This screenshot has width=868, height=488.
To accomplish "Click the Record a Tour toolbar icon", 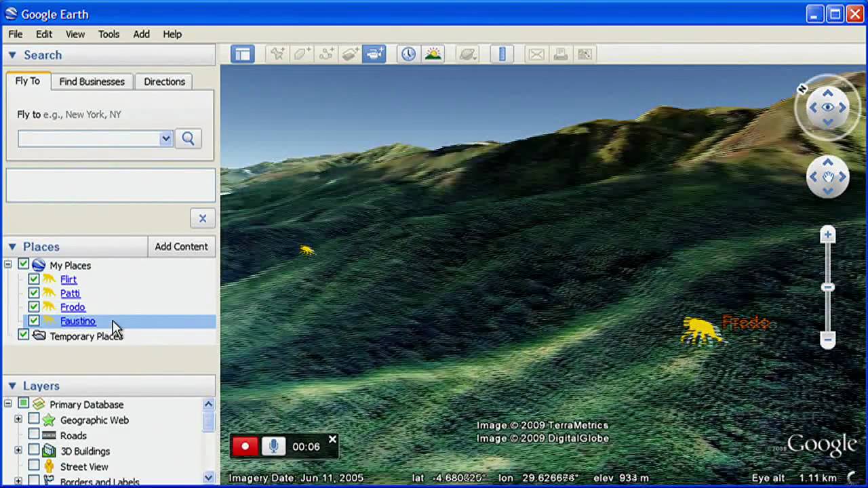I will coord(374,54).
